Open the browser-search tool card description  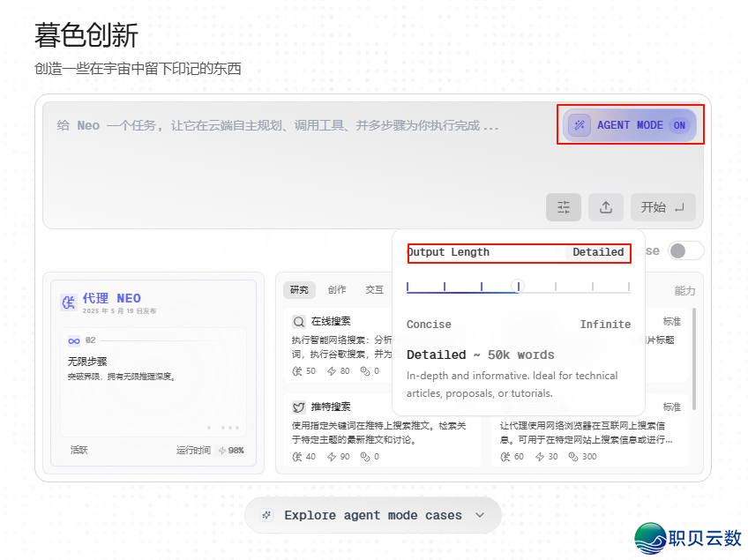pyautogui.click(x=587, y=432)
